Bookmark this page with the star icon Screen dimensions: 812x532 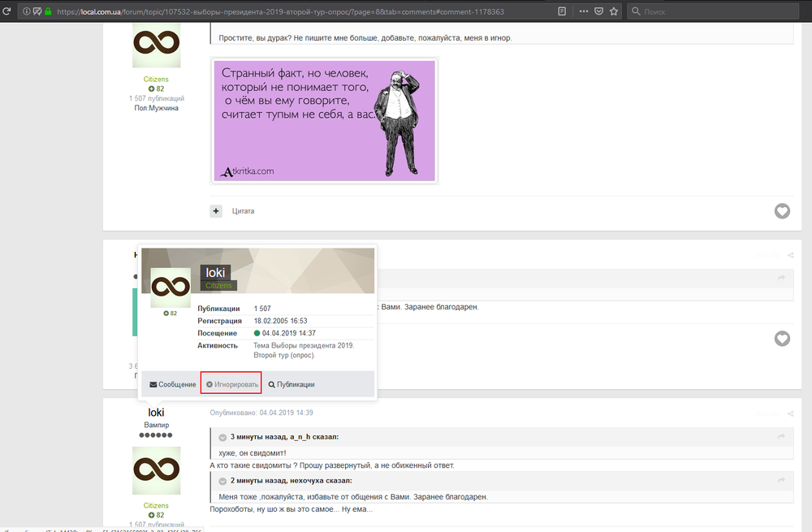click(614, 11)
